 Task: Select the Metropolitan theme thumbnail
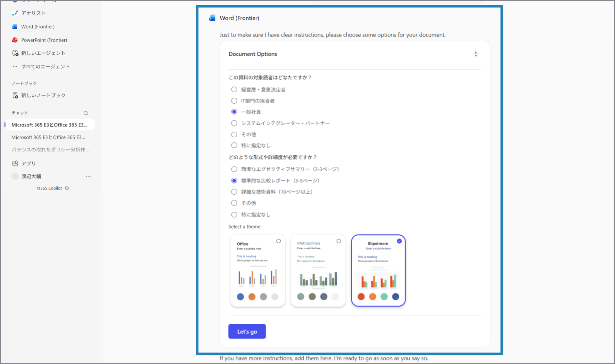(x=318, y=271)
